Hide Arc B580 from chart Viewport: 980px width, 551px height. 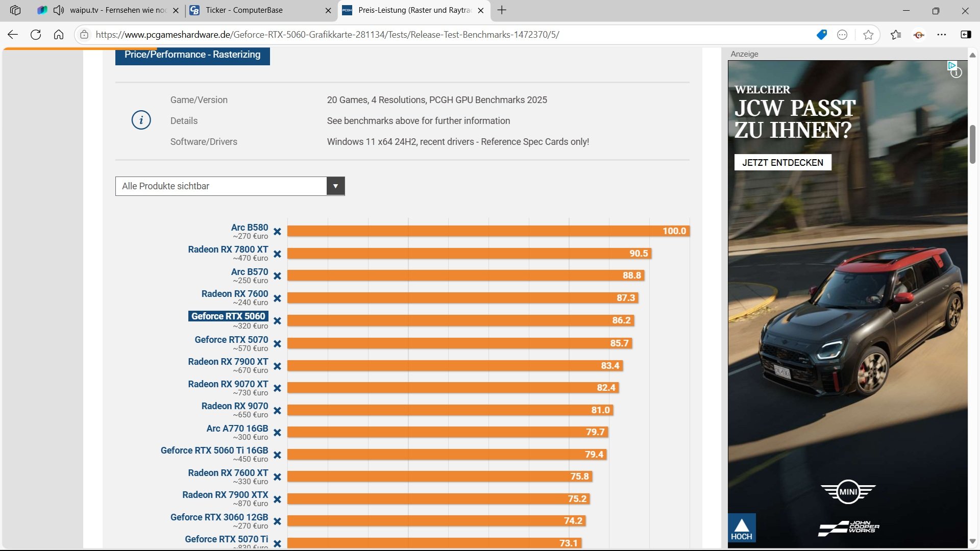pyautogui.click(x=277, y=232)
